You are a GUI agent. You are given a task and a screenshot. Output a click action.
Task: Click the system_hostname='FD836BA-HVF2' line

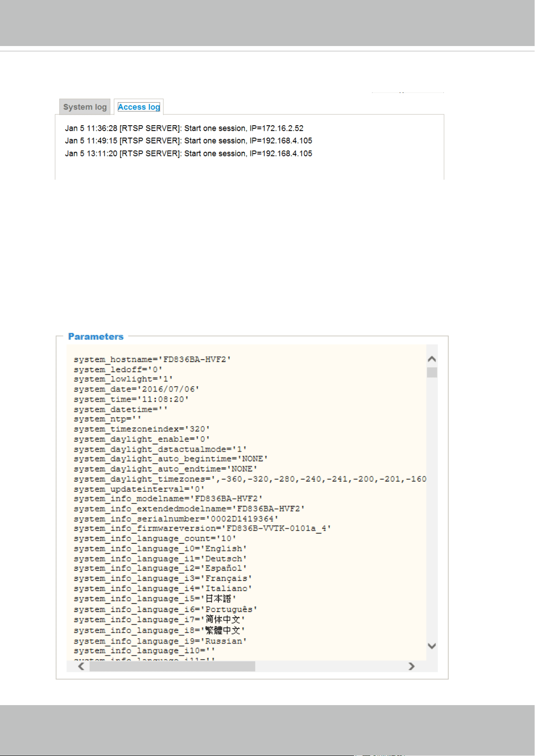coord(152,359)
